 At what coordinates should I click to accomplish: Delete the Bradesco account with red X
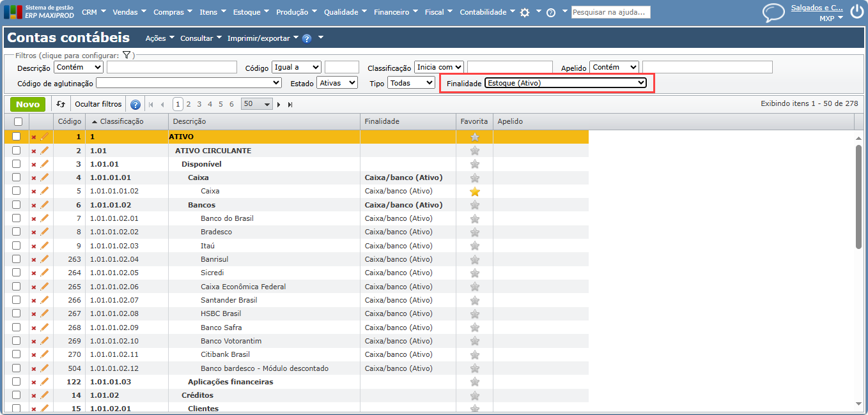pyautogui.click(x=34, y=232)
